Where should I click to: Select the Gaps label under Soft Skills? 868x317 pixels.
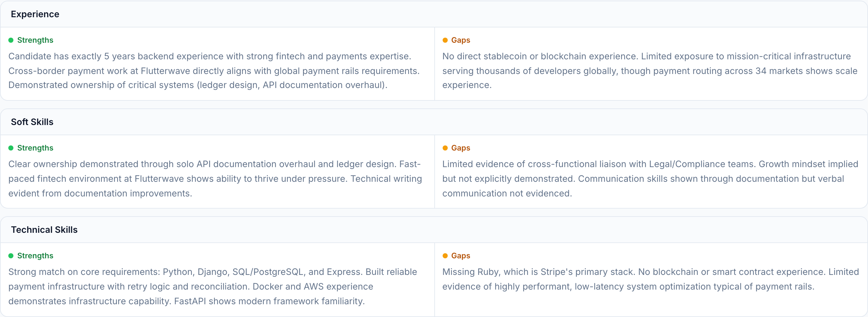(x=460, y=148)
